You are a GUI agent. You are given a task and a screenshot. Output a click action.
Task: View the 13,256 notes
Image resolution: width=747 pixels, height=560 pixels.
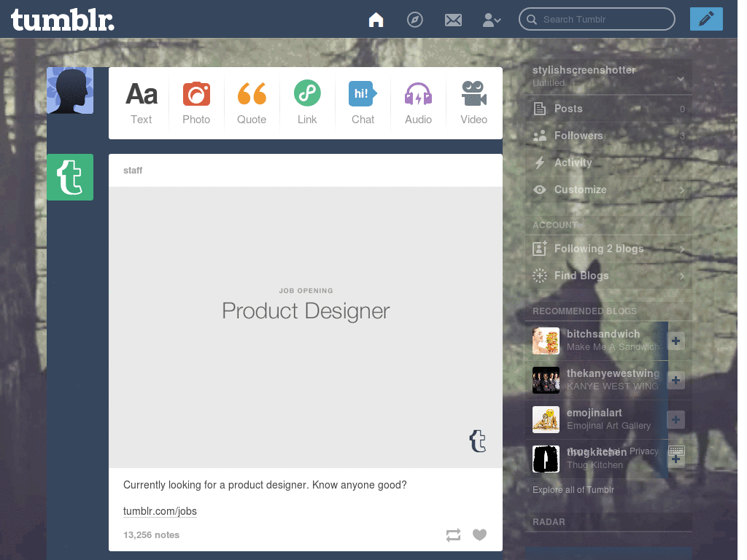click(151, 534)
